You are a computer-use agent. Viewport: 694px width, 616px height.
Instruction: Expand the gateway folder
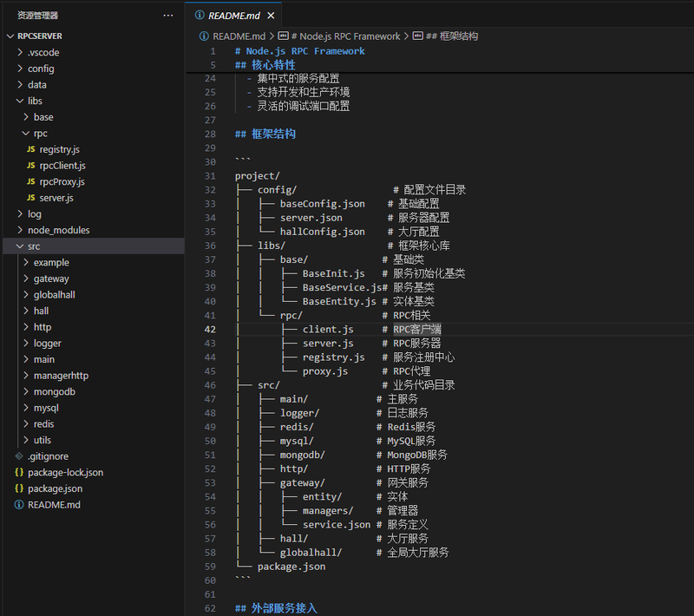point(26,279)
